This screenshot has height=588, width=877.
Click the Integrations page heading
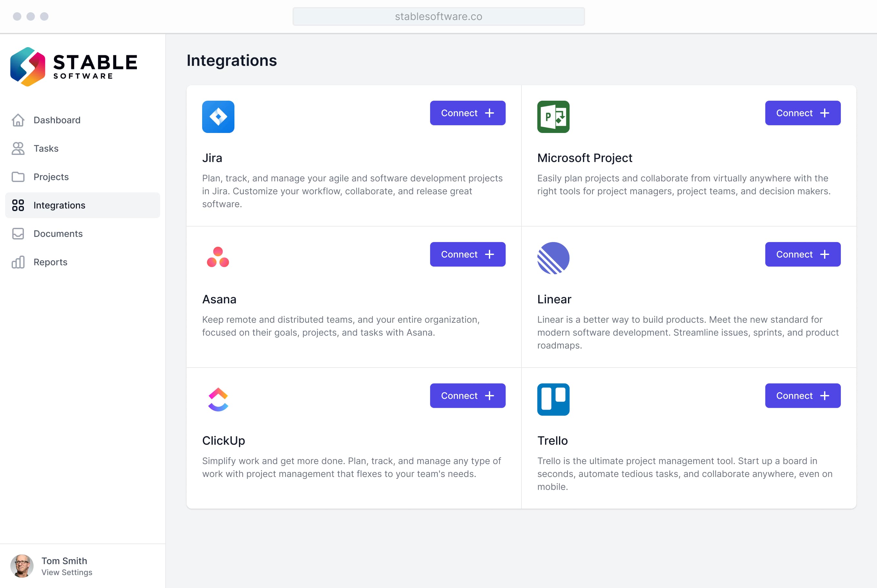(232, 60)
